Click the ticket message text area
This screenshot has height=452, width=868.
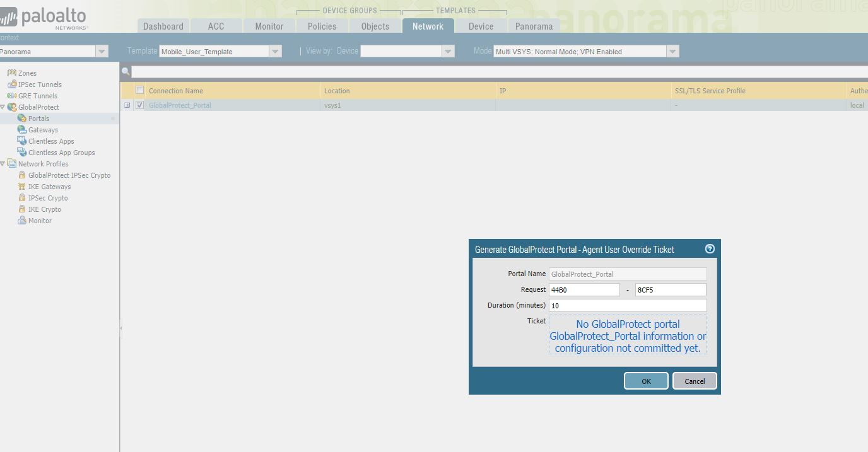(x=628, y=335)
